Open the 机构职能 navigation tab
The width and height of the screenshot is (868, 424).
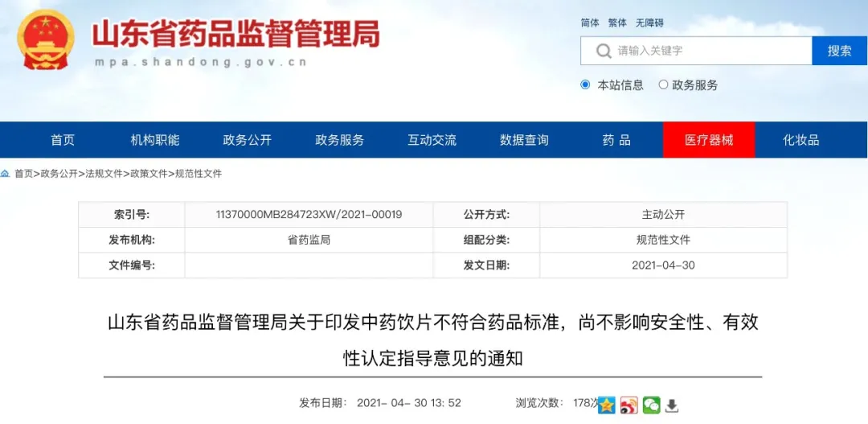[x=155, y=140]
